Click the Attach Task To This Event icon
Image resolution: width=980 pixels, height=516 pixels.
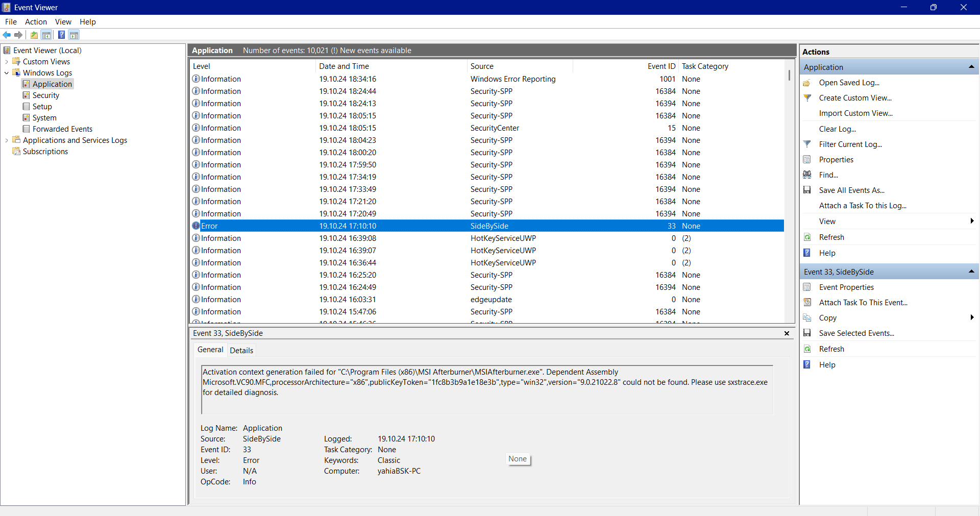(x=807, y=303)
